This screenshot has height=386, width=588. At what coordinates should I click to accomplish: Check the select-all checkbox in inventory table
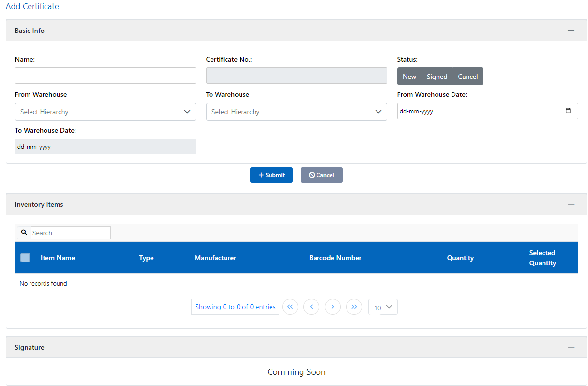click(25, 258)
